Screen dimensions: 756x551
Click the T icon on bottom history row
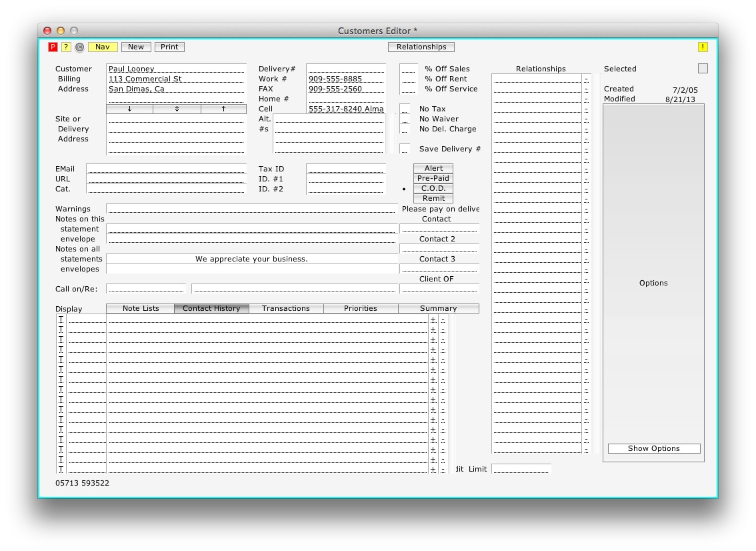[61, 469]
